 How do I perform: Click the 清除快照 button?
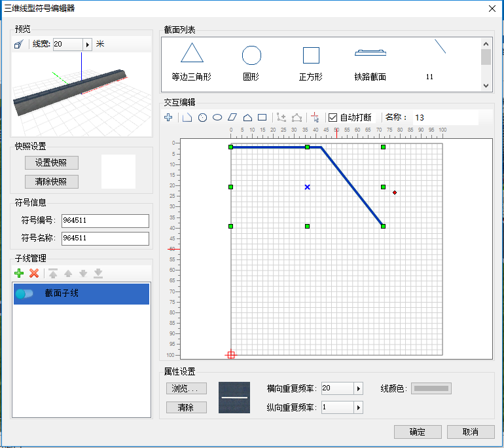pyautogui.click(x=52, y=181)
